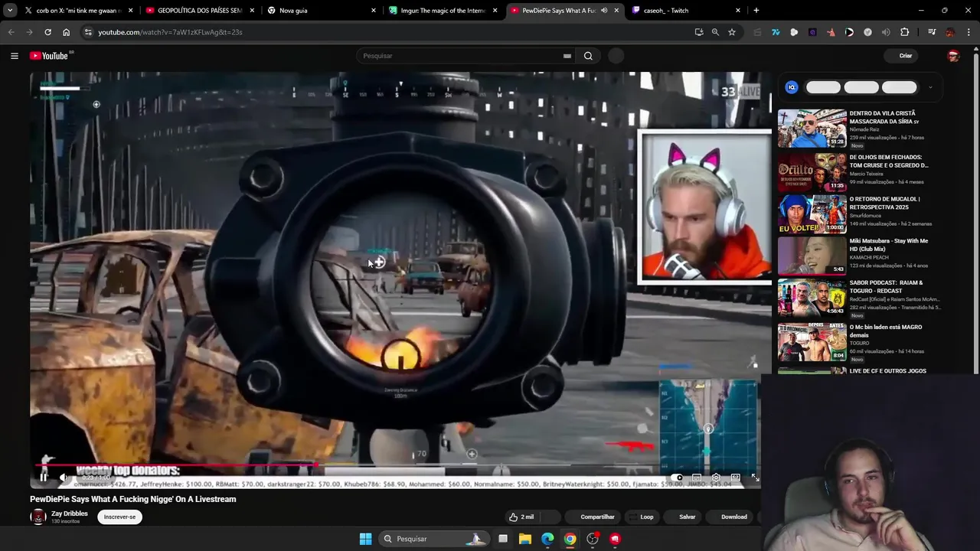Reload the current page

[x=47, y=32]
